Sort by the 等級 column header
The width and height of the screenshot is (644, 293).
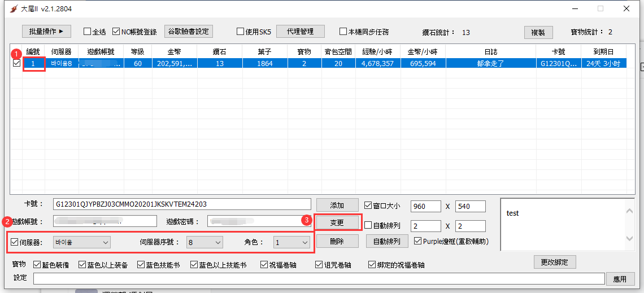coord(138,51)
